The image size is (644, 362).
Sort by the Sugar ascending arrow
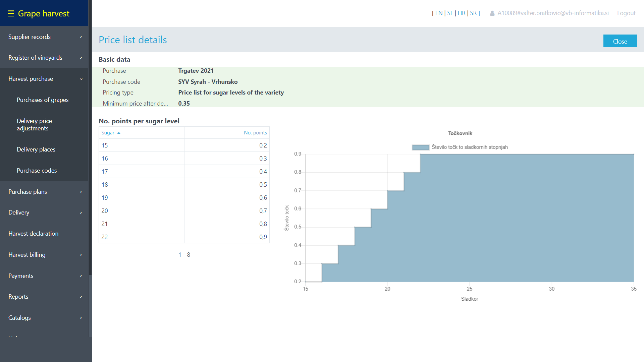point(119,133)
